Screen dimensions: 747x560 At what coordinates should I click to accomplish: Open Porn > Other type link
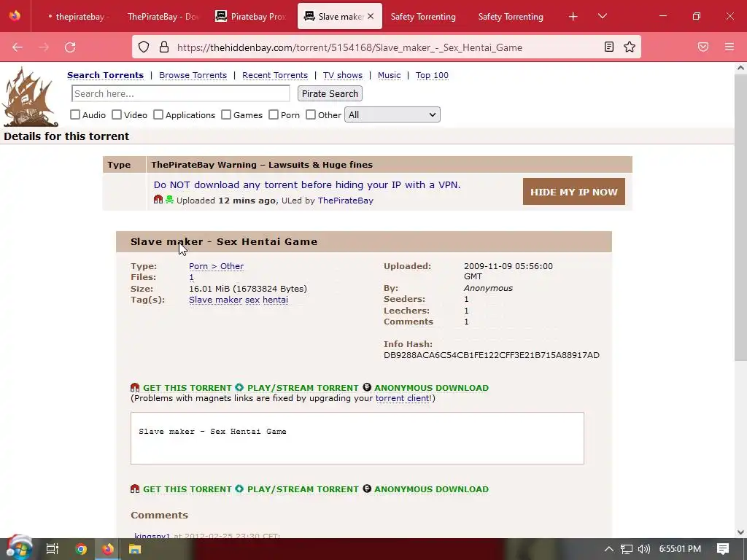216,266
